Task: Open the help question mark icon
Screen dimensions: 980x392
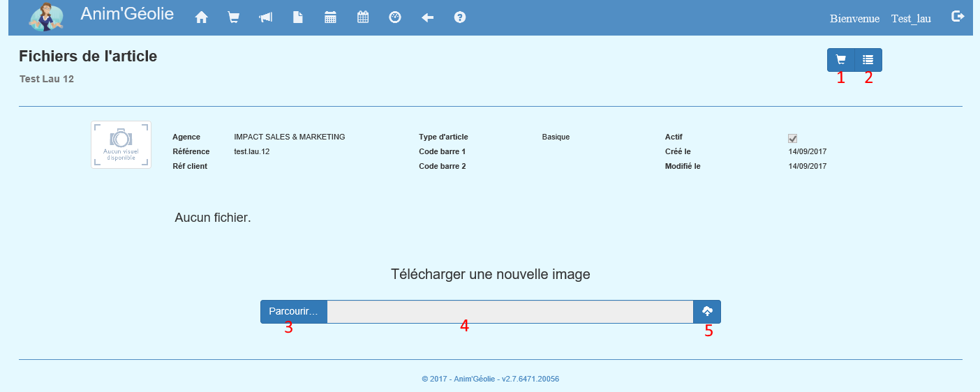Action: 460,18
